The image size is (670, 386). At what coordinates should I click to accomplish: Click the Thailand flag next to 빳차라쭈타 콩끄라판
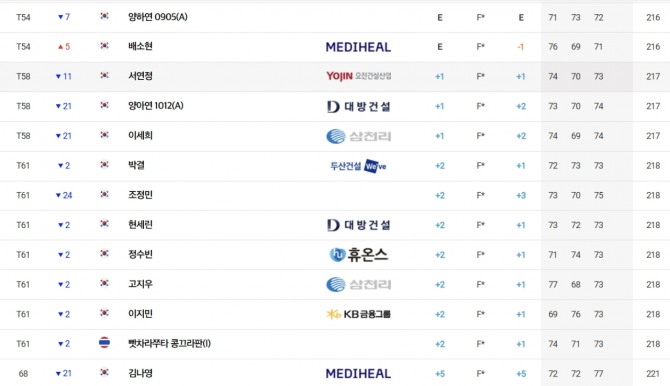point(104,343)
